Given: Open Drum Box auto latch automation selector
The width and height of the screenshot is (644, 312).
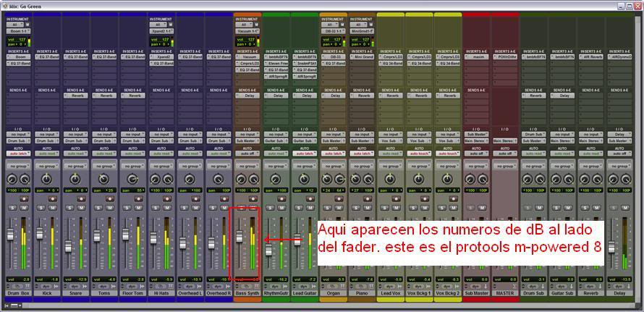Looking at the screenshot, I should tap(17, 153).
